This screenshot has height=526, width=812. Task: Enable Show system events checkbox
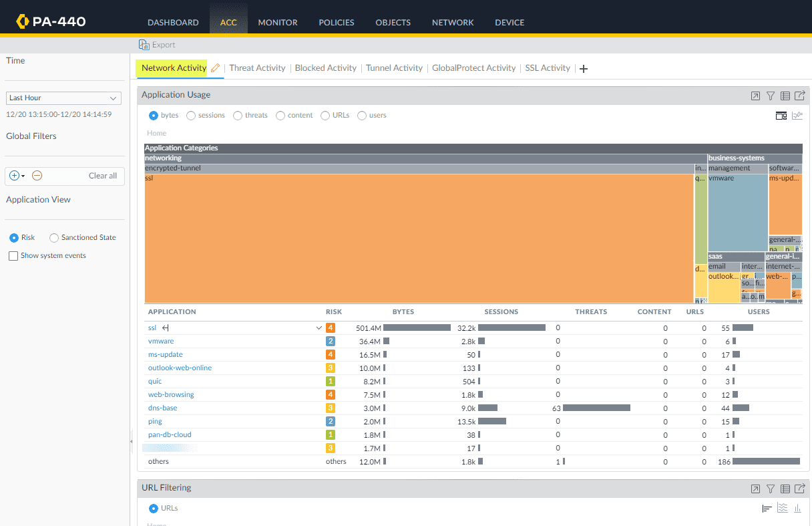point(13,256)
